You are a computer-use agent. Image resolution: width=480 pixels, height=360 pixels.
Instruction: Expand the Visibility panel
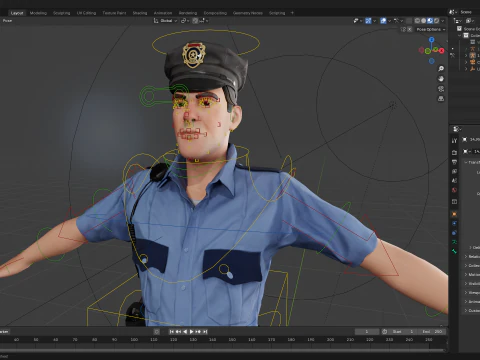pos(466,283)
